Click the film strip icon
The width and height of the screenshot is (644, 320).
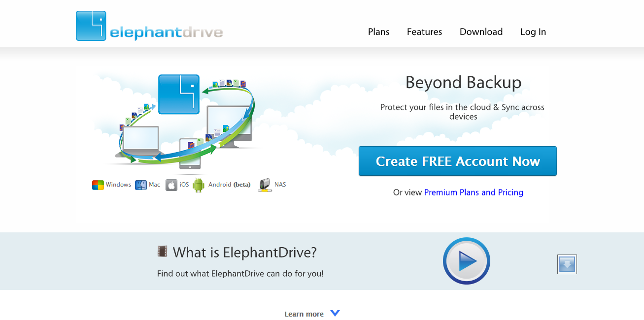click(x=163, y=252)
